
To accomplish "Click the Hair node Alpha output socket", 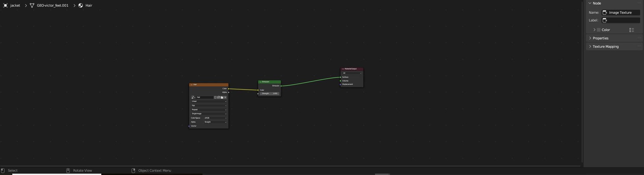I will click(228, 92).
